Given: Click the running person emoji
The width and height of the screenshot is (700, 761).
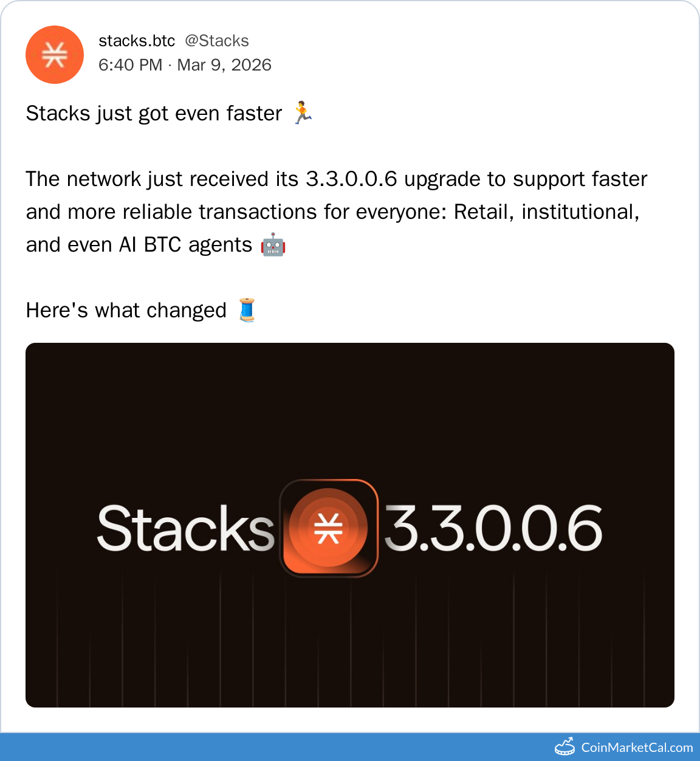Looking at the screenshot, I should pos(303,113).
